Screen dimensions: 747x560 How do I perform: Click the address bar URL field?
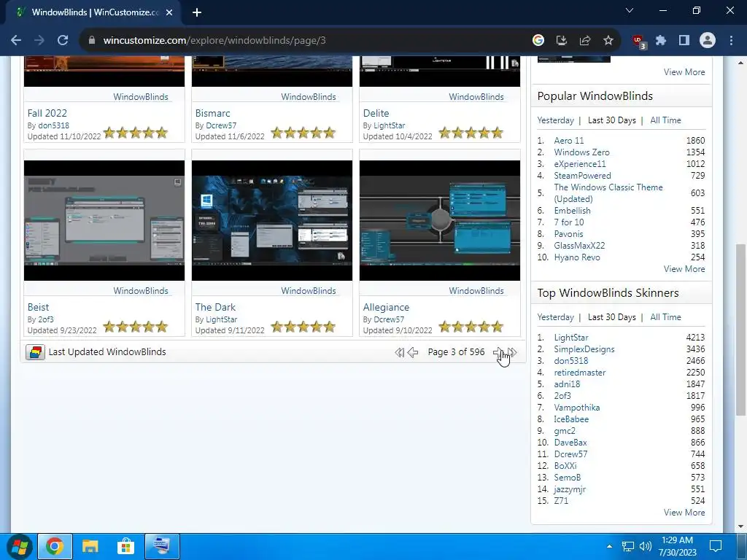[305, 41]
